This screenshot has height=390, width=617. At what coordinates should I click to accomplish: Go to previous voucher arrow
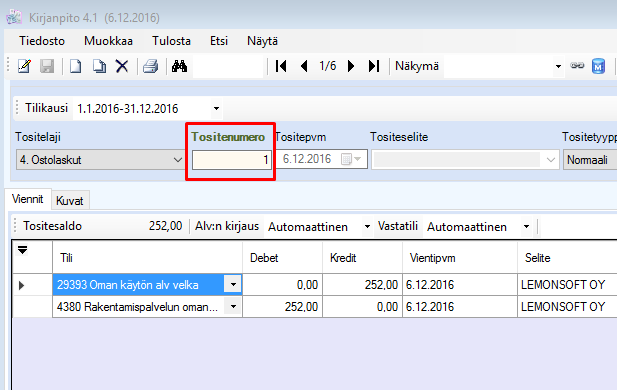(x=304, y=66)
